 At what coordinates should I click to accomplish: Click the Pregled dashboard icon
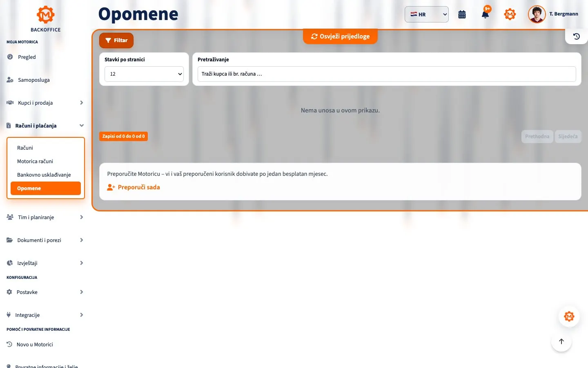(x=10, y=57)
